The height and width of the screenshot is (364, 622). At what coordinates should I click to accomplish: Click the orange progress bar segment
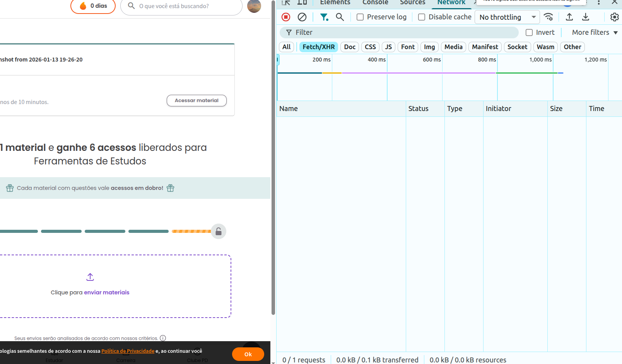[191, 231]
